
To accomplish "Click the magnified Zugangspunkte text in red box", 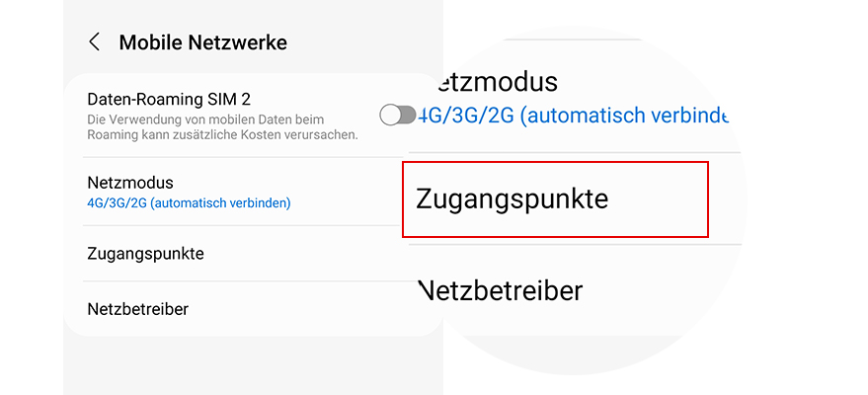I will click(x=513, y=198).
